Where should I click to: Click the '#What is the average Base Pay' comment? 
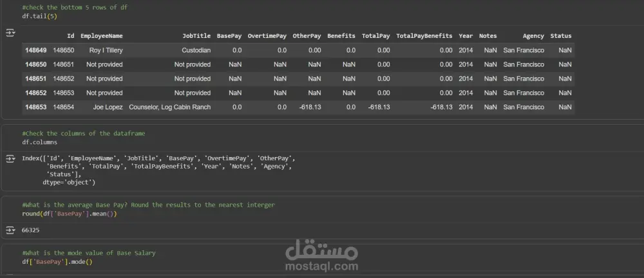click(x=148, y=205)
